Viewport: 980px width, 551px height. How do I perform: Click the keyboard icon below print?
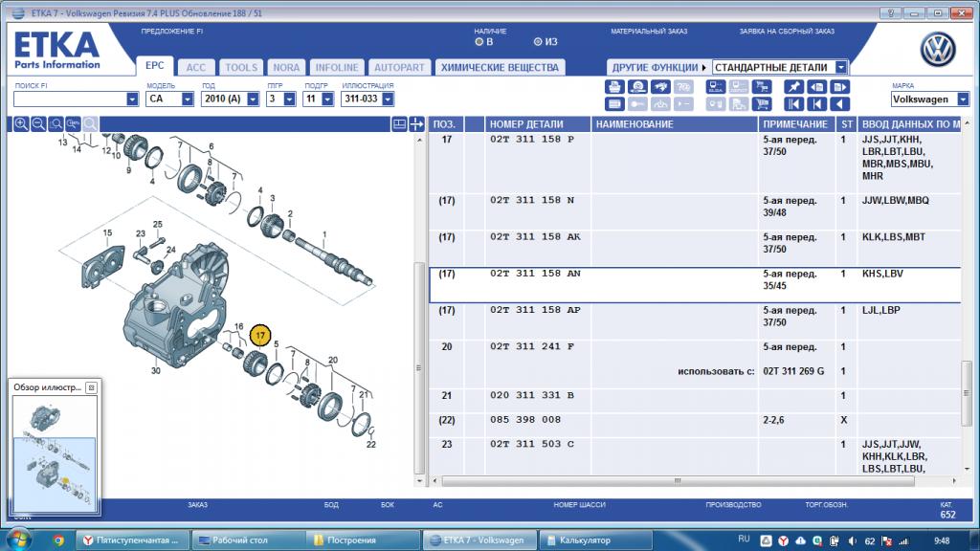pos(614,104)
